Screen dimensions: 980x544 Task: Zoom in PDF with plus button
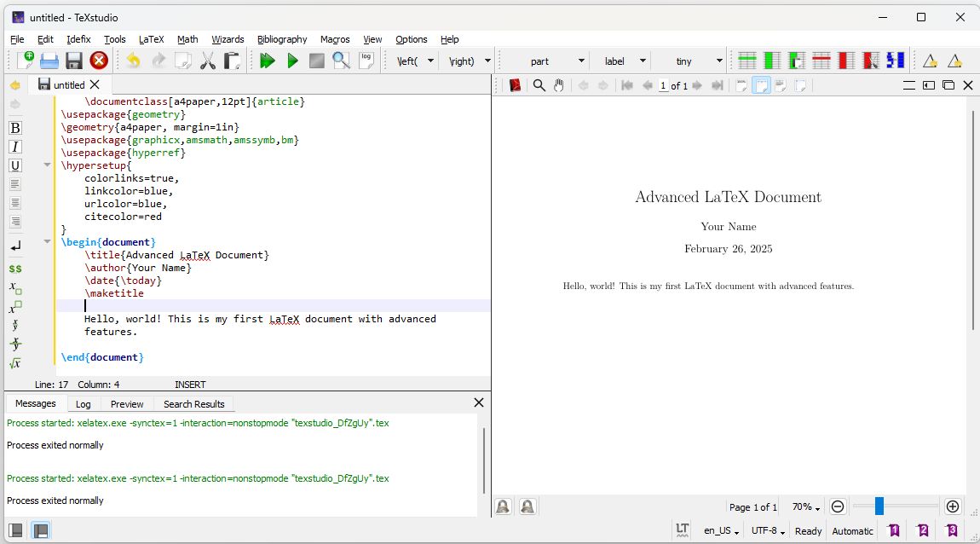tap(953, 506)
